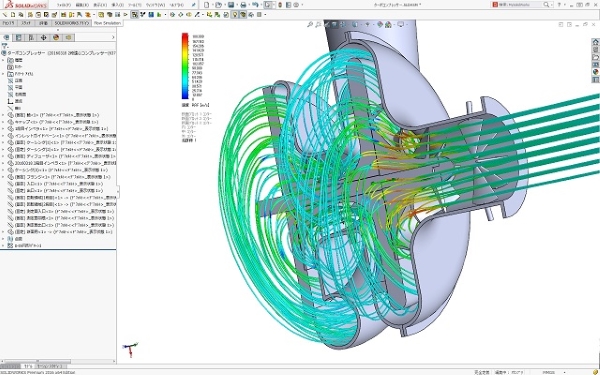
Task: Open the SOLIDWORKS アドイン tab
Action: coord(72,23)
